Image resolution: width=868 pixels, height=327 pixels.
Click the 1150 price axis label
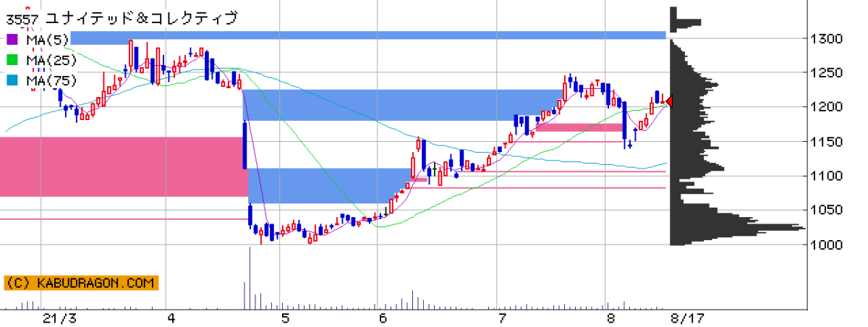827,142
